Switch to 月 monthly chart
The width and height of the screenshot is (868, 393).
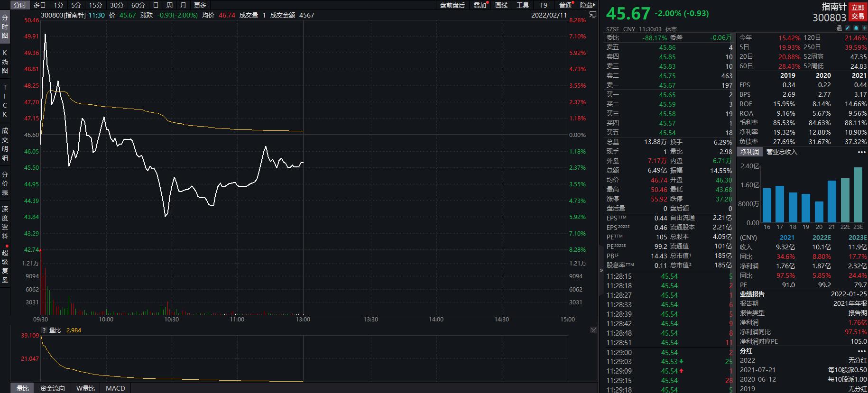coord(183,5)
